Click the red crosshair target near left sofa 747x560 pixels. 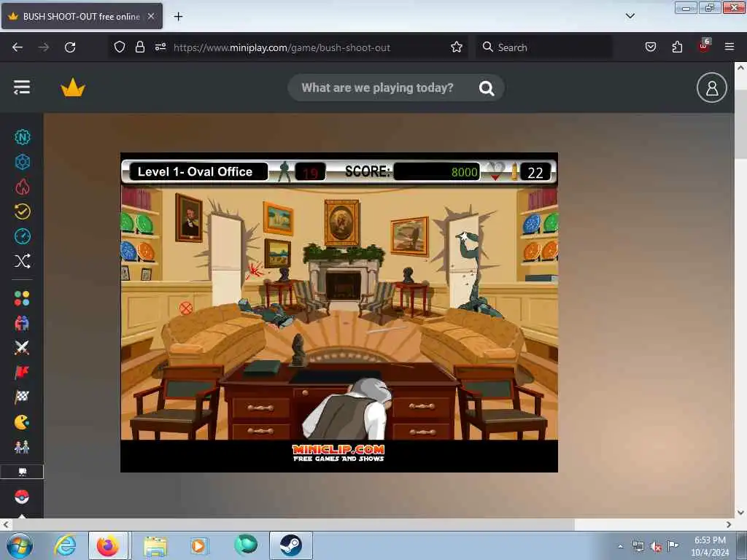click(x=186, y=308)
